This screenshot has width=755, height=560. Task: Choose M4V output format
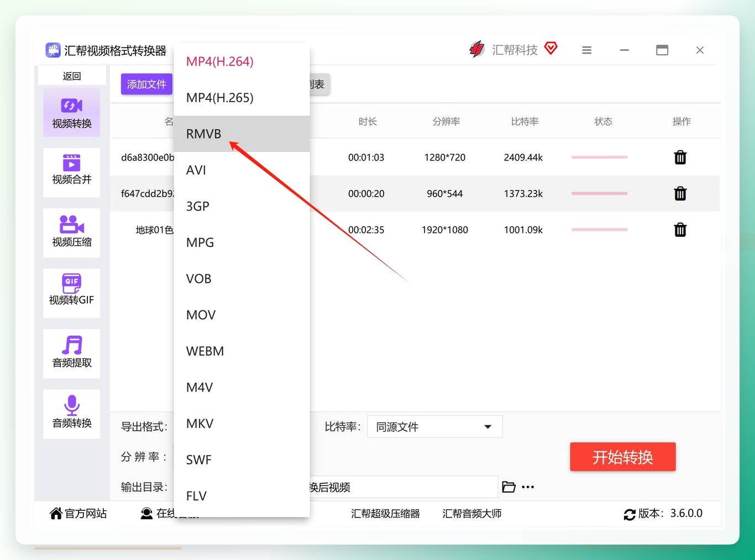coord(242,387)
